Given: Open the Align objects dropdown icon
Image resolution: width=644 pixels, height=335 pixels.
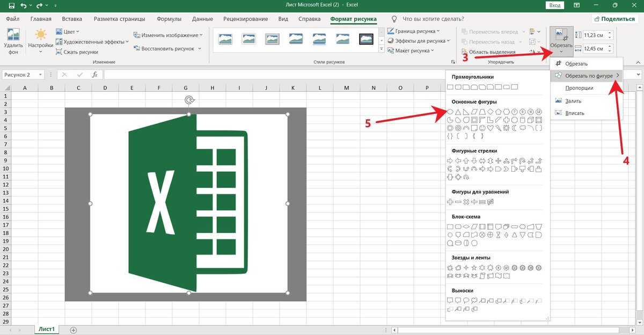Looking at the screenshot, I should coord(534,32).
